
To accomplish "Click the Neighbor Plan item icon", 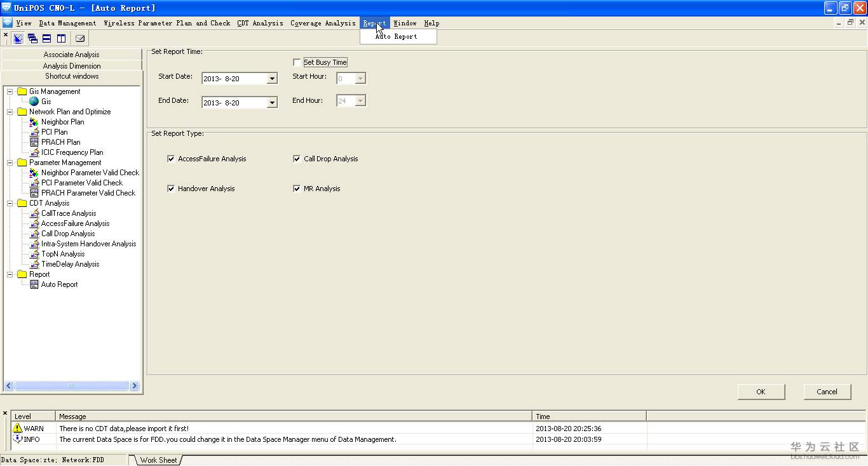I will [34, 122].
